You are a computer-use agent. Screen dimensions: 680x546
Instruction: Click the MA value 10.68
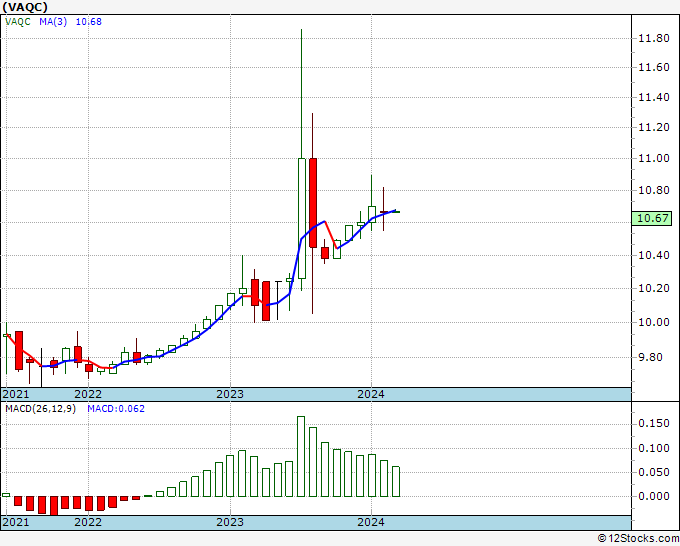click(x=88, y=21)
